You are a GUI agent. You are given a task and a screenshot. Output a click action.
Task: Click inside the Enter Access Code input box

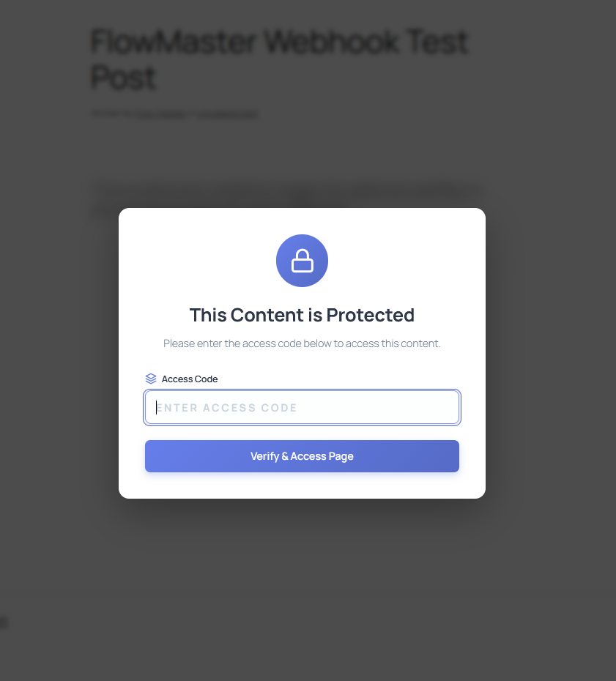(x=302, y=407)
